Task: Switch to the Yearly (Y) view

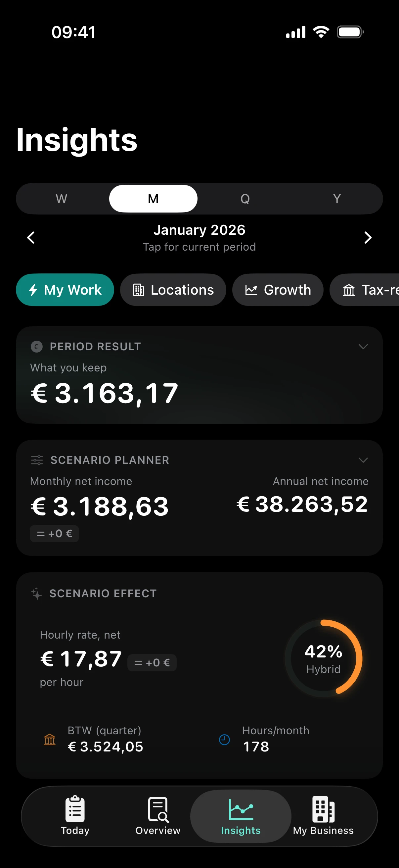Action: click(x=337, y=199)
